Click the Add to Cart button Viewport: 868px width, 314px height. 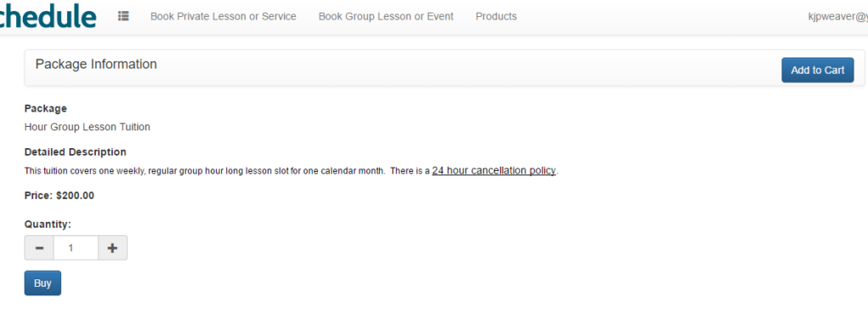point(818,70)
